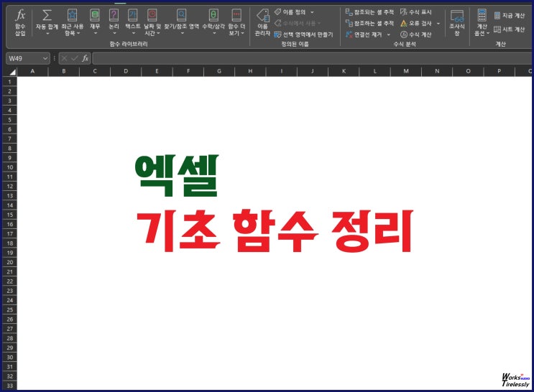Open the 이름 관리자 name manager
534x392 pixels.
click(262, 22)
